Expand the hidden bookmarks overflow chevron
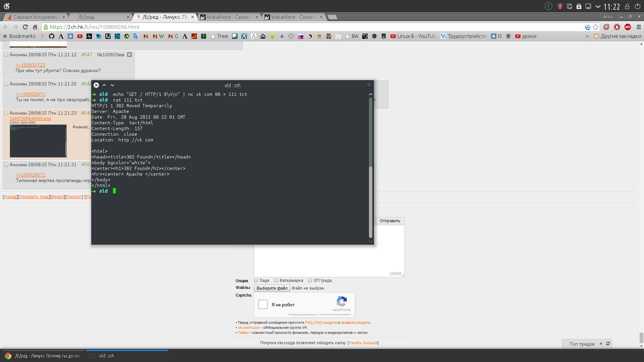644x362 pixels. tap(587, 36)
